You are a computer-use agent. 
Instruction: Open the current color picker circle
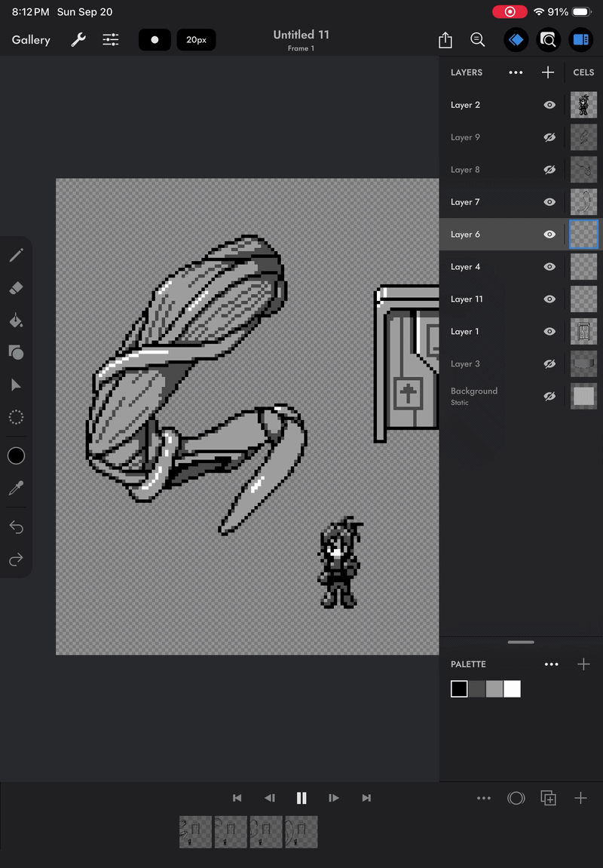click(16, 455)
